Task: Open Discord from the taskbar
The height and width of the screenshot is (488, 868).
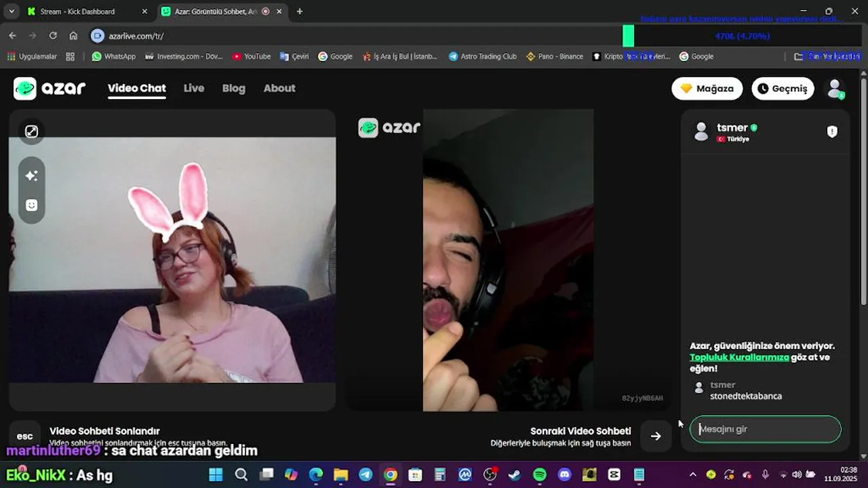Action: (x=564, y=474)
